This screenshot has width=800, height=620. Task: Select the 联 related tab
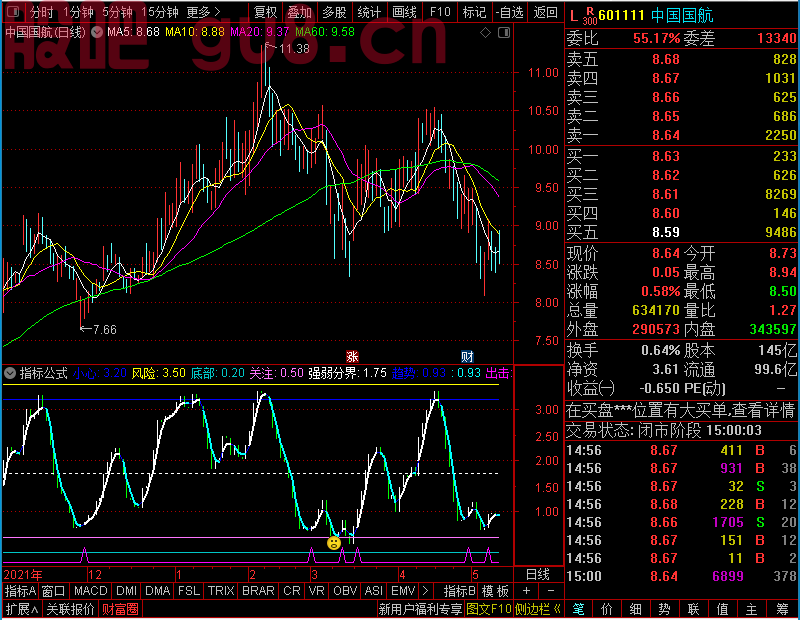693,609
